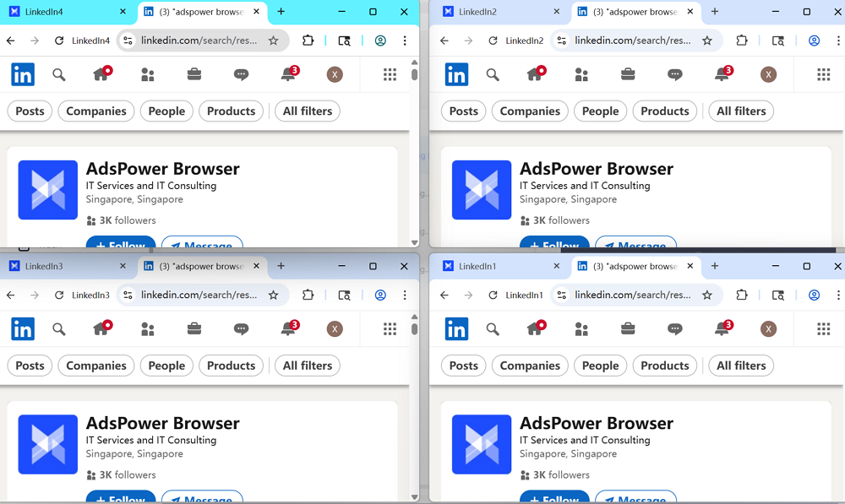Click notifications bell in the LinkedIn2 window
The width and height of the screenshot is (845, 504).
(x=722, y=74)
